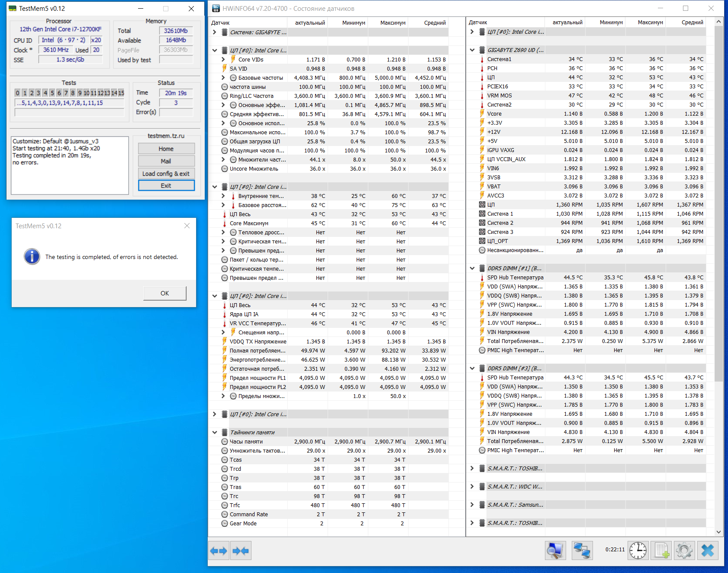The image size is (728, 573).
Task: Click the lightning icon beside Vcore
Action: point(482,113)
